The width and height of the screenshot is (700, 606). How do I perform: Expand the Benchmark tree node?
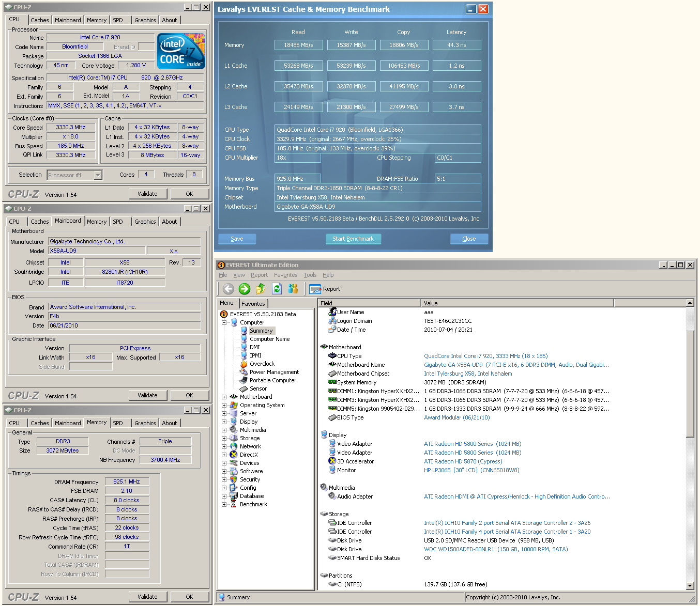pyautogui.click(x=224, y=504)
